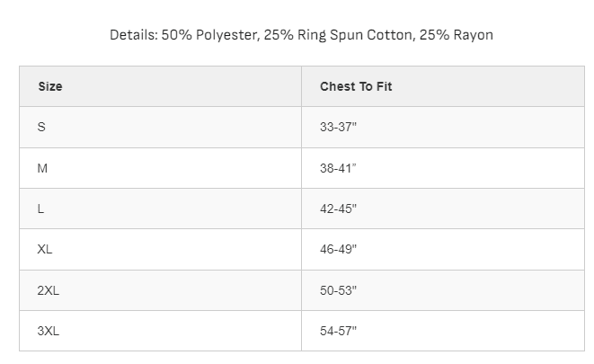Screen dimensions: 594x364
Task: Select the 38-41" chest measurement
Action: pyautogui.click(x=338, y=168)
